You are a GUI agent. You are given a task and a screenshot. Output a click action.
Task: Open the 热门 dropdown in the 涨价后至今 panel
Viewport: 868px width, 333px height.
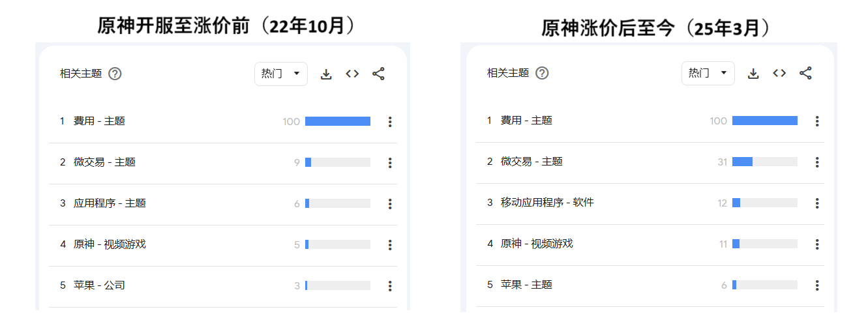708,73
